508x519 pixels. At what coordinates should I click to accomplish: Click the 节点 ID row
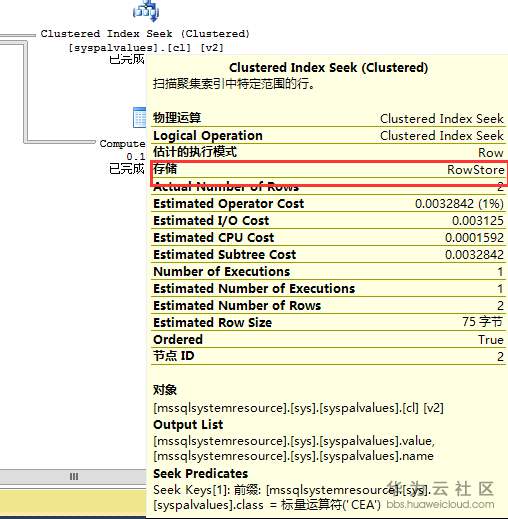[328, 356]
